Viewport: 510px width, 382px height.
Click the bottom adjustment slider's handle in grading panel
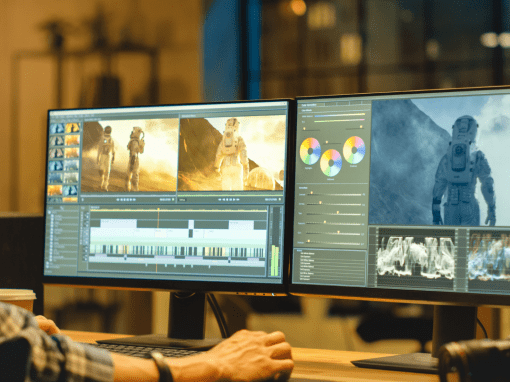click(309, 241)
